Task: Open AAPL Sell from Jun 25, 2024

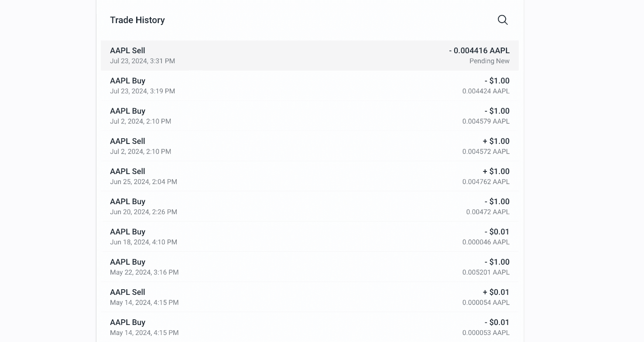Action: [310, 176]
